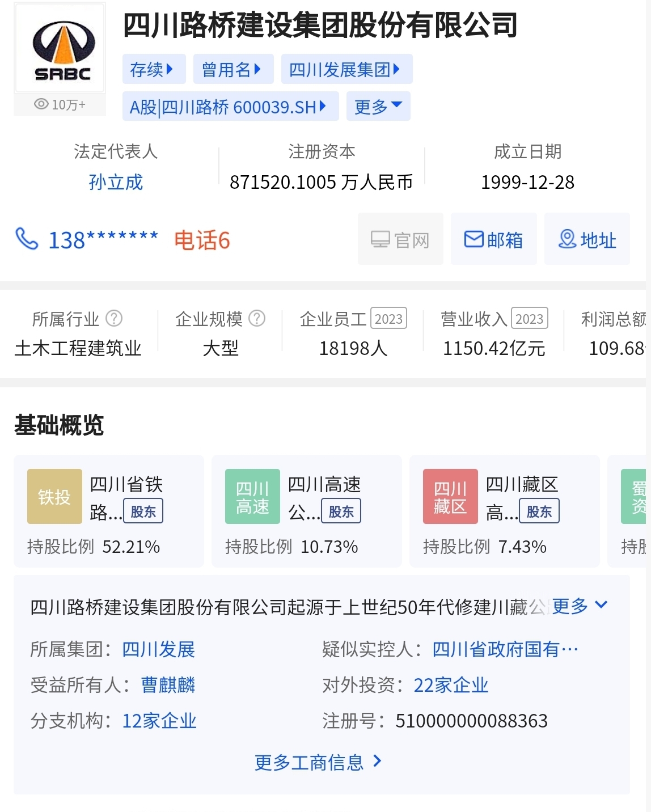
Task: Expand the 更多 tags dropdown
Action: 378,107
